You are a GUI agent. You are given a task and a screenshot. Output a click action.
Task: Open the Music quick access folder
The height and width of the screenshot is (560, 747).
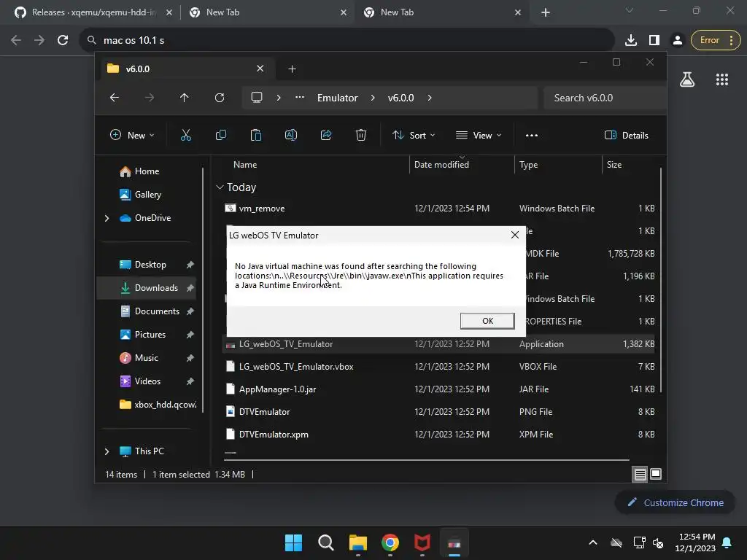point(146,357)
